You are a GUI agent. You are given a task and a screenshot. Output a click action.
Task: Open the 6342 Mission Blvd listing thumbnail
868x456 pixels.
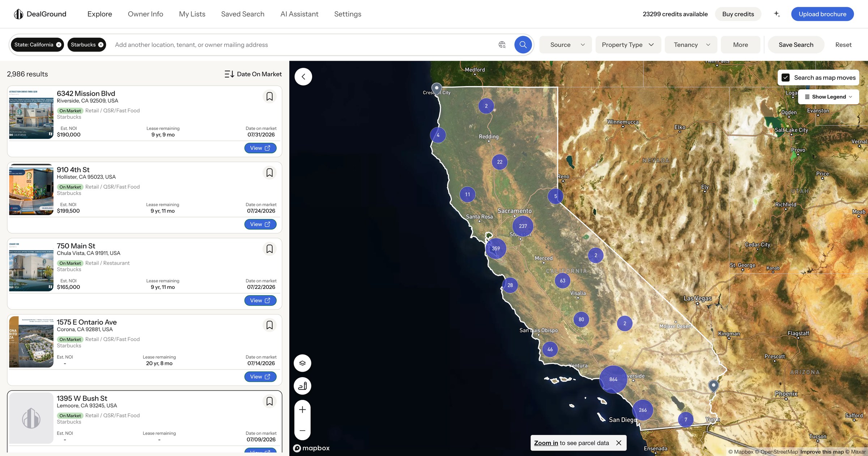point(31,114)
